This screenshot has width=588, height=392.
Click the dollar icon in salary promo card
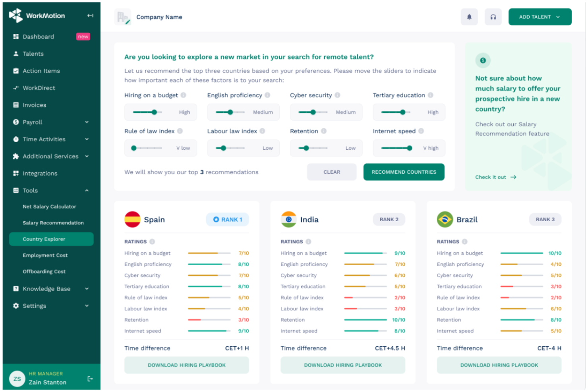click(483, 60)
